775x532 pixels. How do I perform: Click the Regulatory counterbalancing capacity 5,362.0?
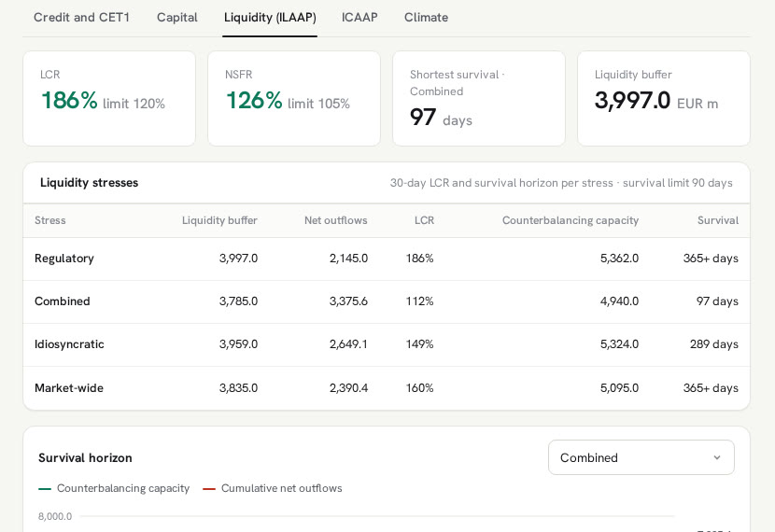click(x=619, y=259)
